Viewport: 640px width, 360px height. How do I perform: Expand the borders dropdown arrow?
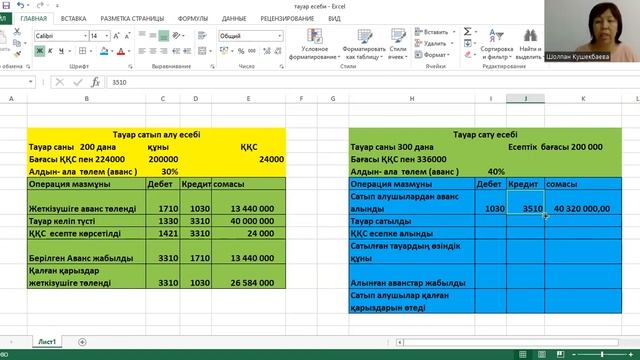[x=91, y=51]
